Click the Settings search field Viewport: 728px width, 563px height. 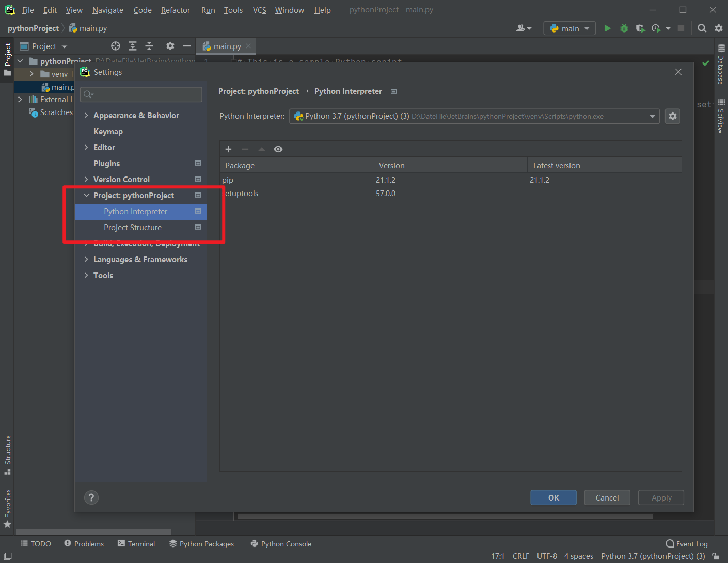point(141,94)
